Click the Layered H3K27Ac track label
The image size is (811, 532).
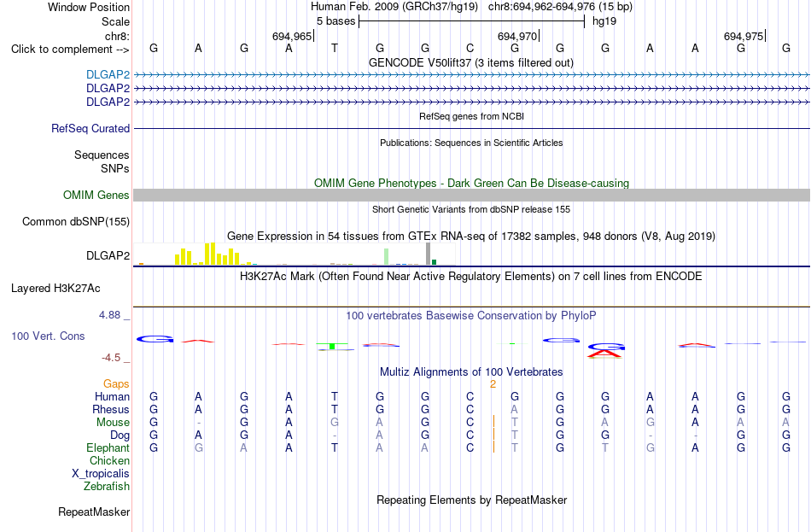[x=55, y=289]
